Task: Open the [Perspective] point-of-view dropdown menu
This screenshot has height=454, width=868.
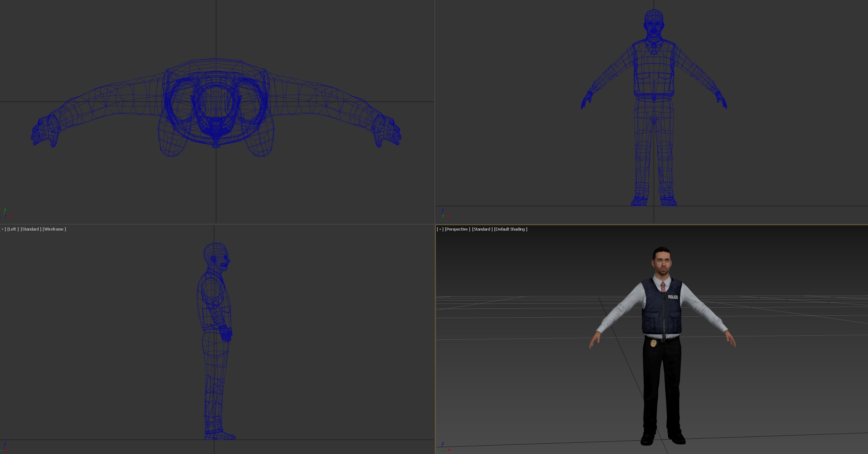Action: point(458,229)
